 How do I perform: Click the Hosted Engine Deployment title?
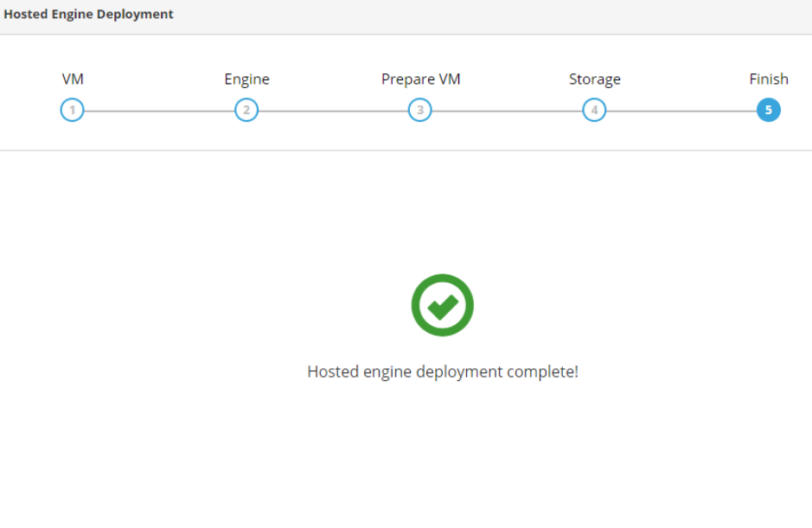[88, 15]
